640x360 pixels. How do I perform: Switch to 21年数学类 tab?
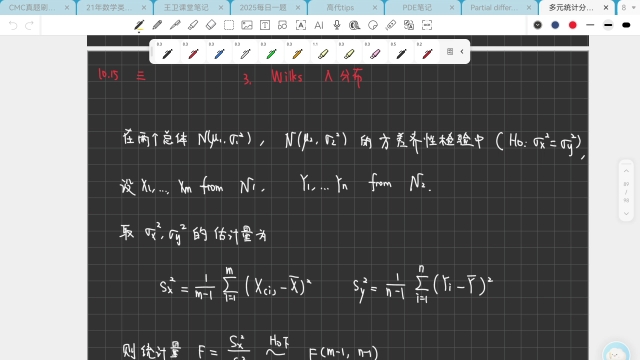pos(109,7)
